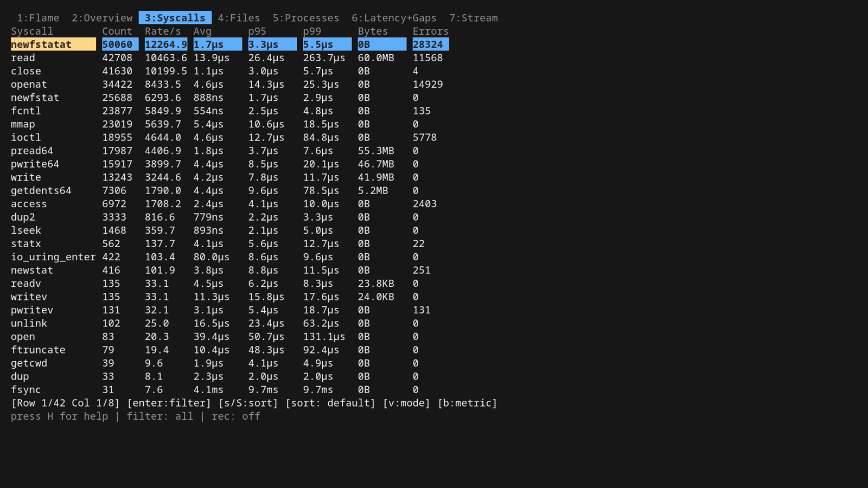Select the read syscall row
The image size is (868, 488).
[x=230, y=58]
